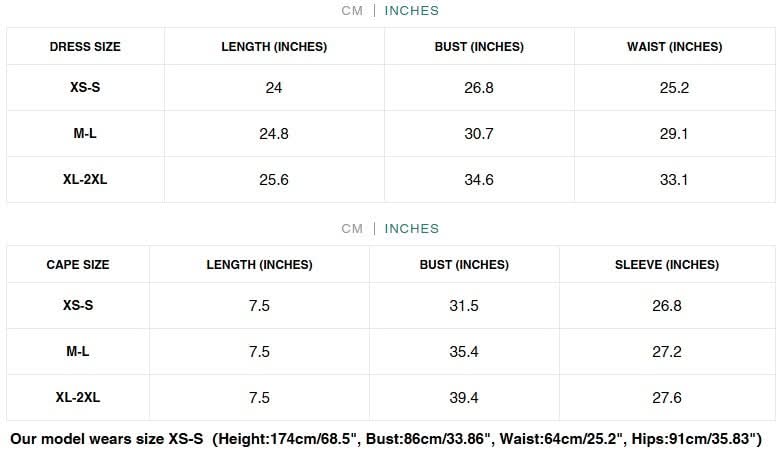The image size is (783, 458).
Task: Select the dress XL-2XL size row label
Action: point(85,179)
